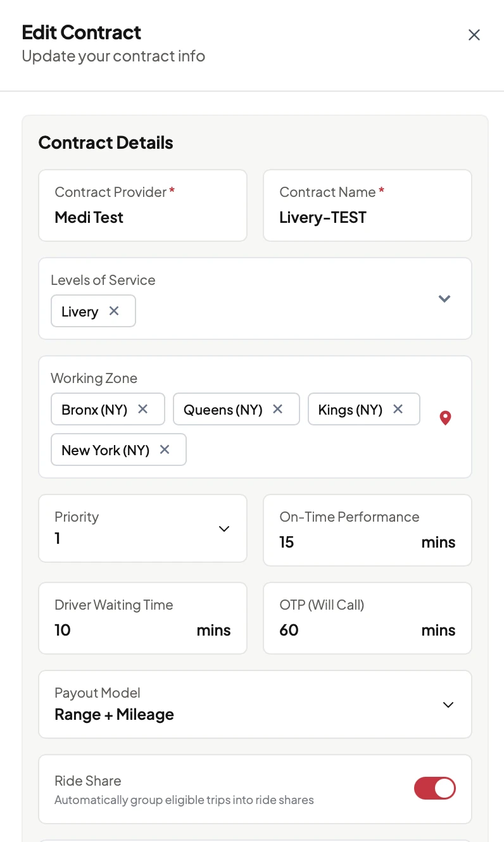The image size is (504, 842).
Task: Click the ride share description text
Action: pos(184,800)
